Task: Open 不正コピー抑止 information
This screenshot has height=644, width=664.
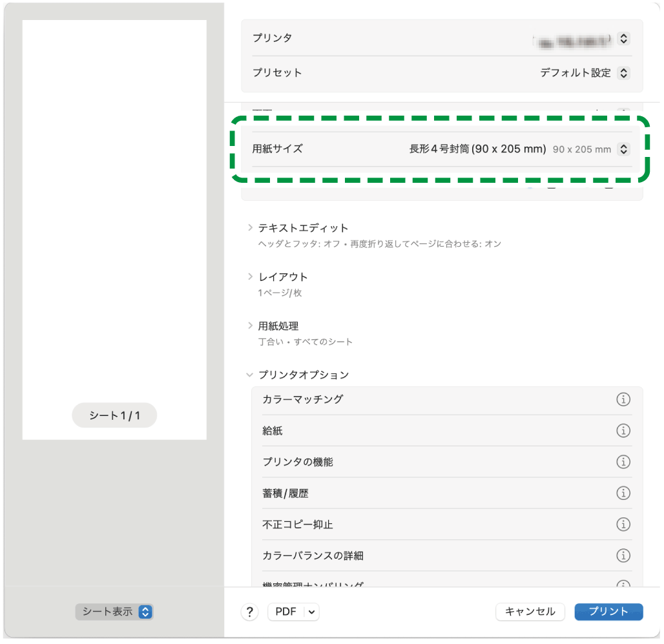Action: 623,525
